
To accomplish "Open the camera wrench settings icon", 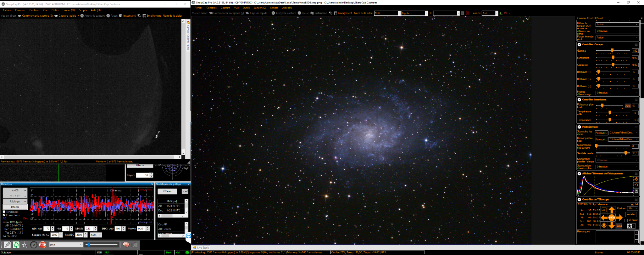I will point(135,245).
